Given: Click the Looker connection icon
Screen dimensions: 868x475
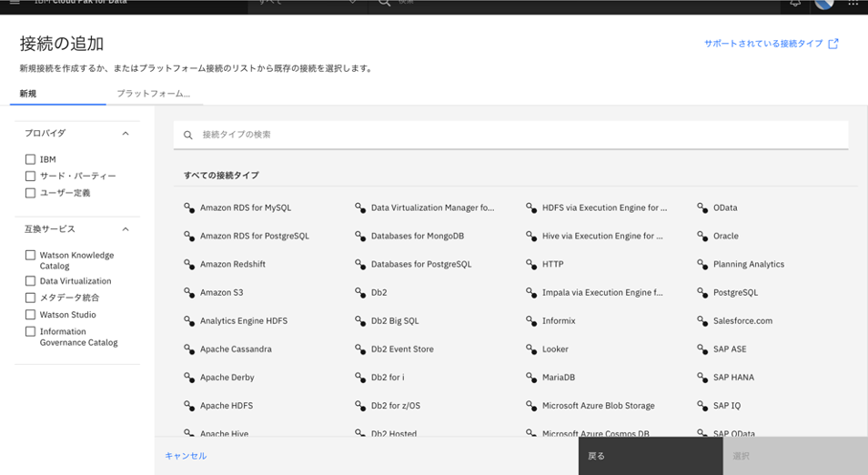Looking at the screenshot, I should (x=531, y=349).
